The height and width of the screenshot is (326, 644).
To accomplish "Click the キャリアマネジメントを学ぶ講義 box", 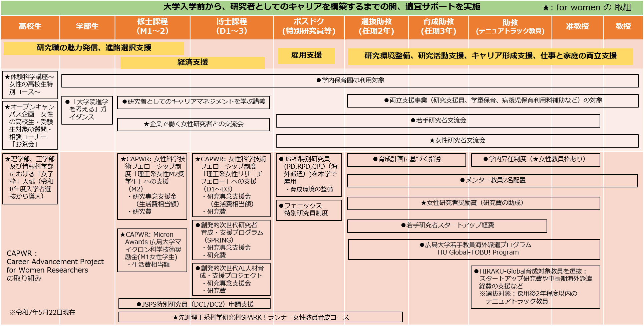I will 194,102.
